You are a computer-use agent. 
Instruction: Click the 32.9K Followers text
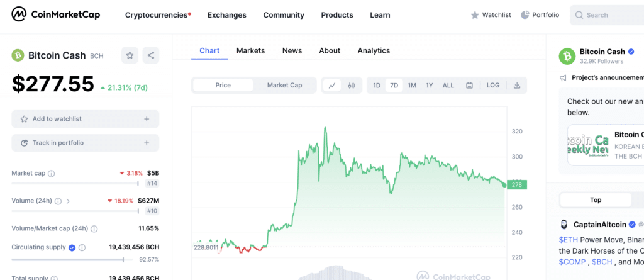click(602, 61)
